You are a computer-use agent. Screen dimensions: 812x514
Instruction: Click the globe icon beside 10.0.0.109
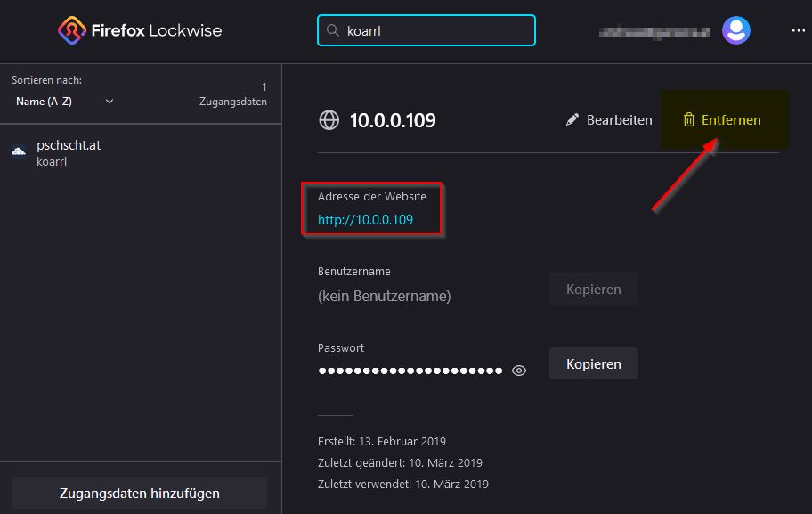pyautogui.click(x=329, y=120)
